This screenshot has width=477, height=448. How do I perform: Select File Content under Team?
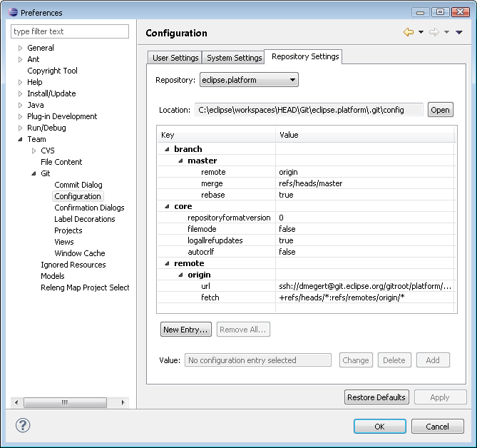tap(61, 162)
